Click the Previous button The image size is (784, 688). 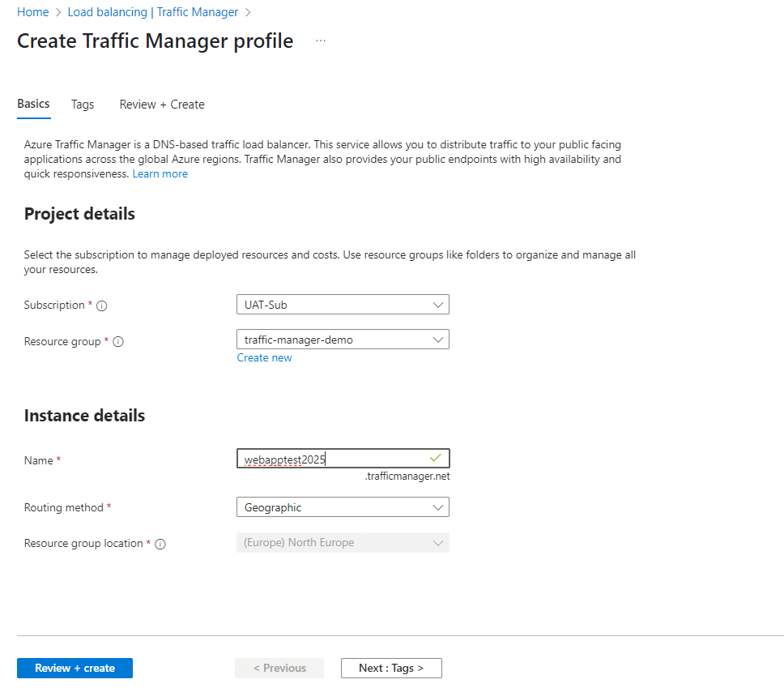coord(279,668)
